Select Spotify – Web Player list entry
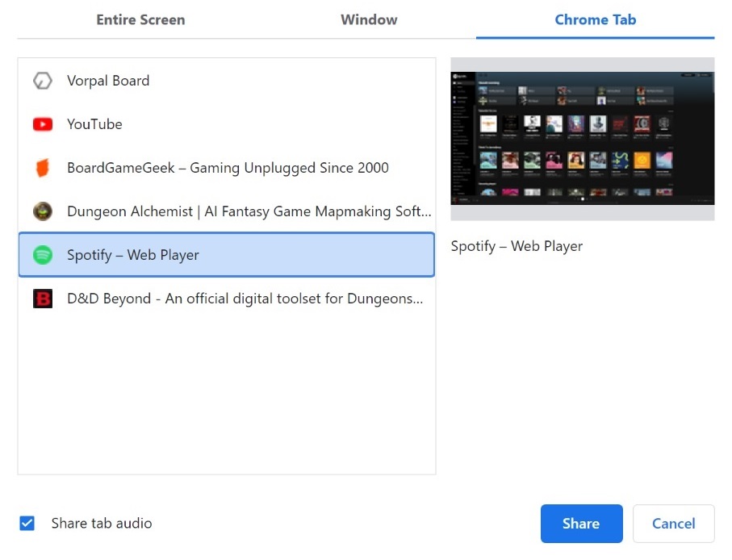The image size is (732, 560). (133, 255)
